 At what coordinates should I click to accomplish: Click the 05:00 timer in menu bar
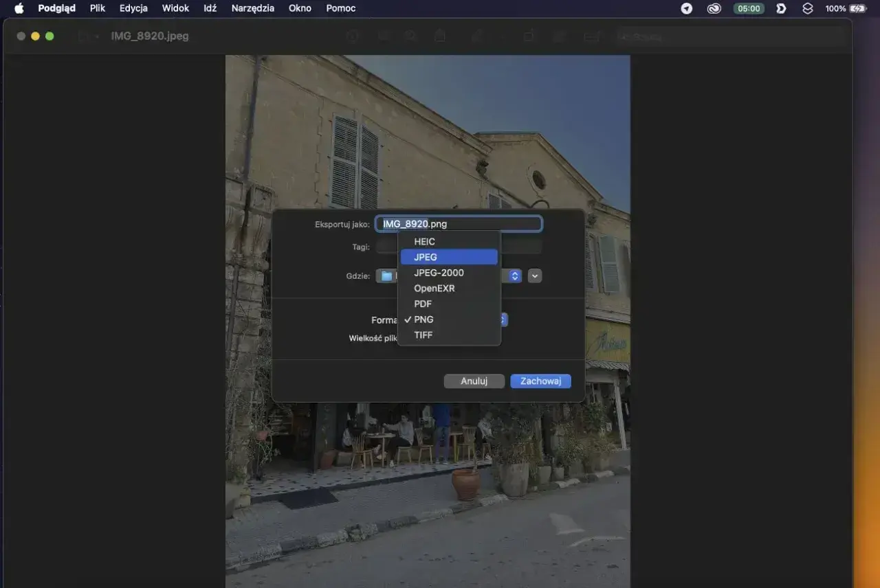(749, 8)
